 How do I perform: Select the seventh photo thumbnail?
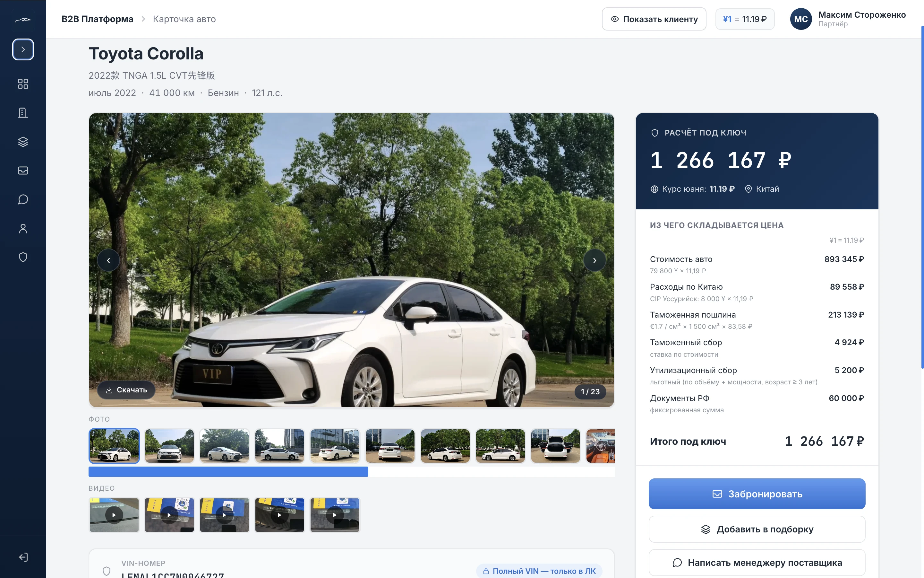pyautogui.click(x=445, y=446)
